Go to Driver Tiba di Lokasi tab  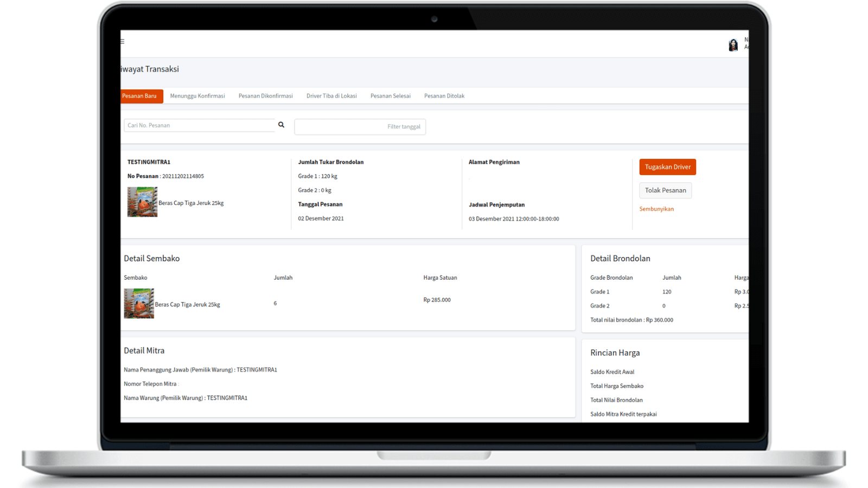click(331, 96)
